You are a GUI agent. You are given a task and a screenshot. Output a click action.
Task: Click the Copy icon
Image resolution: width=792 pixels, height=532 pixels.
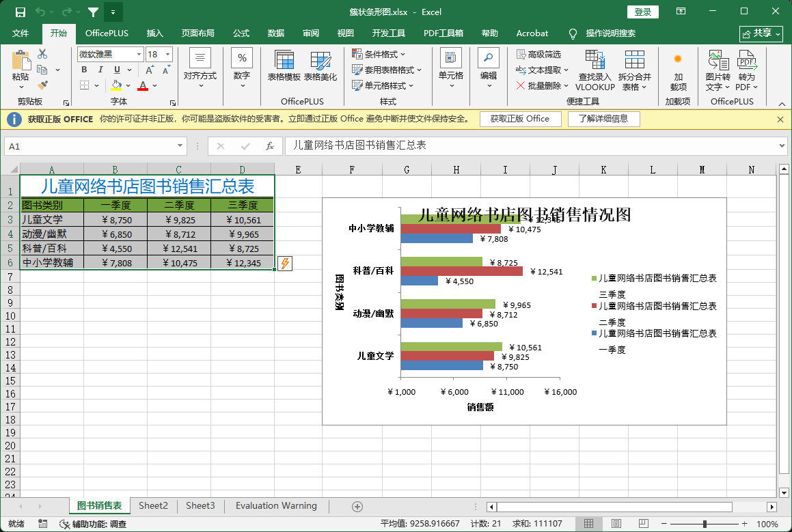click(x=42, y=70)
